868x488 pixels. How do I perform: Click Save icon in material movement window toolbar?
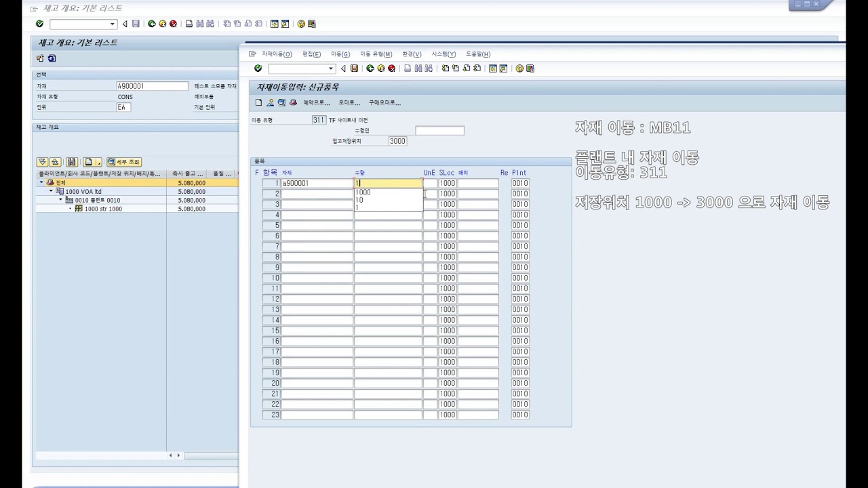click(354, 68)
